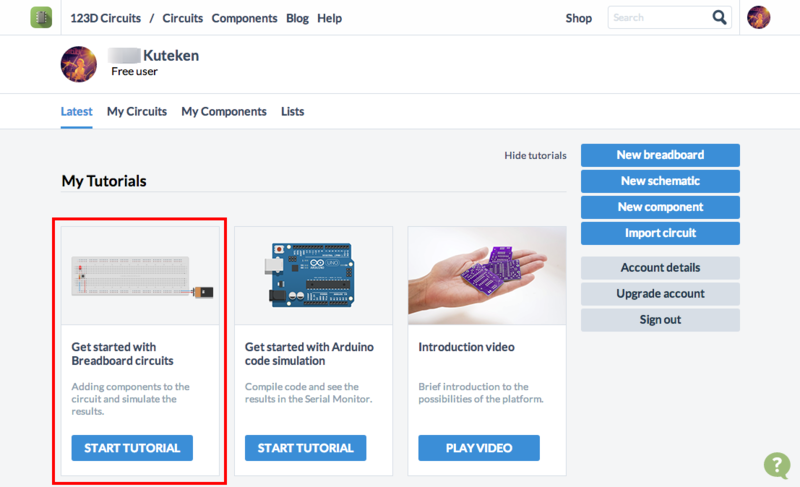Viewport: 800px width, 487px height.
Task: Open the Blog link
Action: coord(297,18)
